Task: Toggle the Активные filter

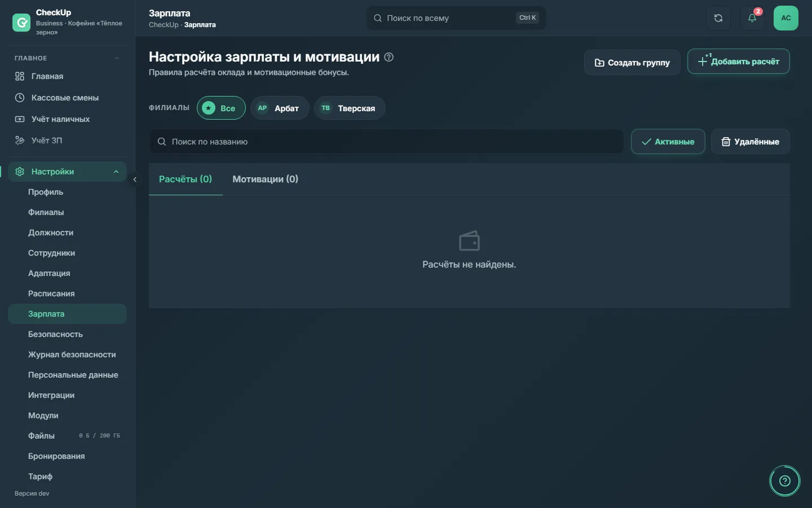Action: coord(668,142)
